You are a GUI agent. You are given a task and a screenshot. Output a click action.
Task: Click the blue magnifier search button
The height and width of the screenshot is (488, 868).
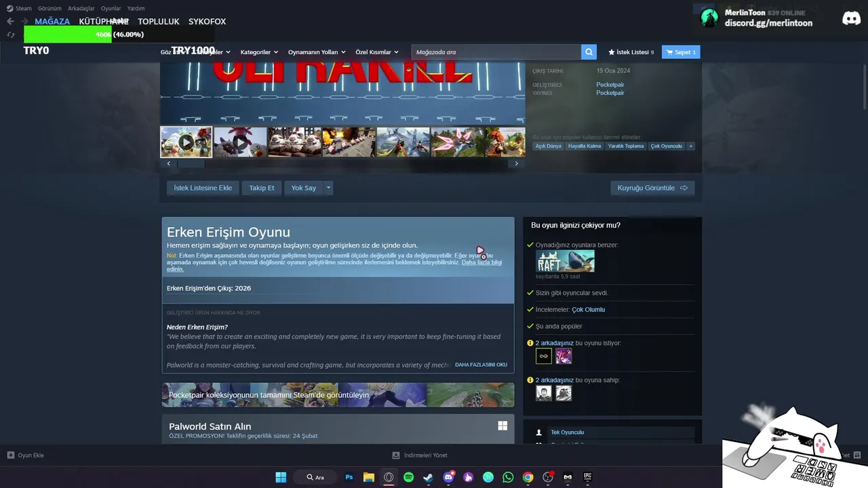click(589, 52)
